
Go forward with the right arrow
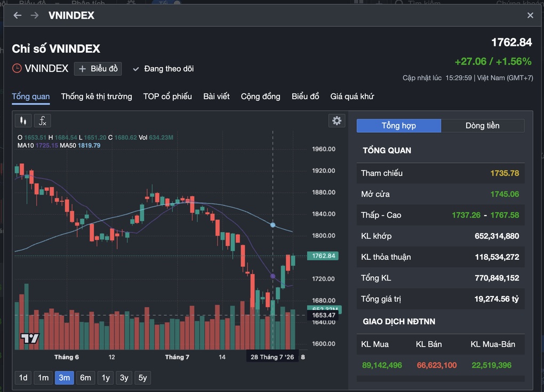(x=34, y=15)
